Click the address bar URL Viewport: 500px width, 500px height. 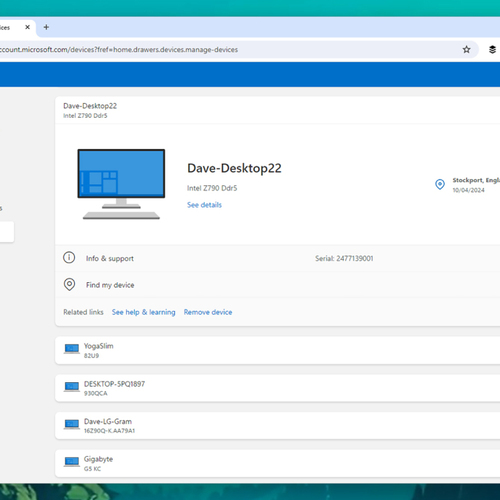(x=119, y=50)
